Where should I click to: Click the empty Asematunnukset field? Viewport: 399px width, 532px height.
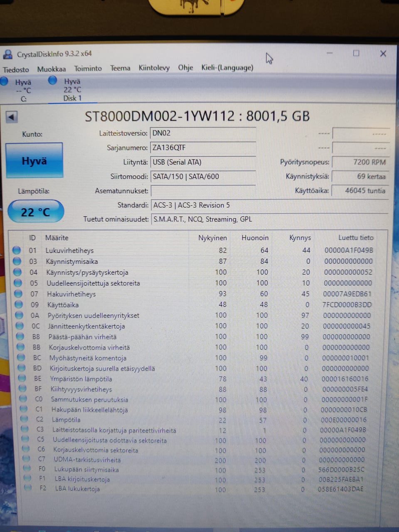pyautogui.click(x=203, y=191)
